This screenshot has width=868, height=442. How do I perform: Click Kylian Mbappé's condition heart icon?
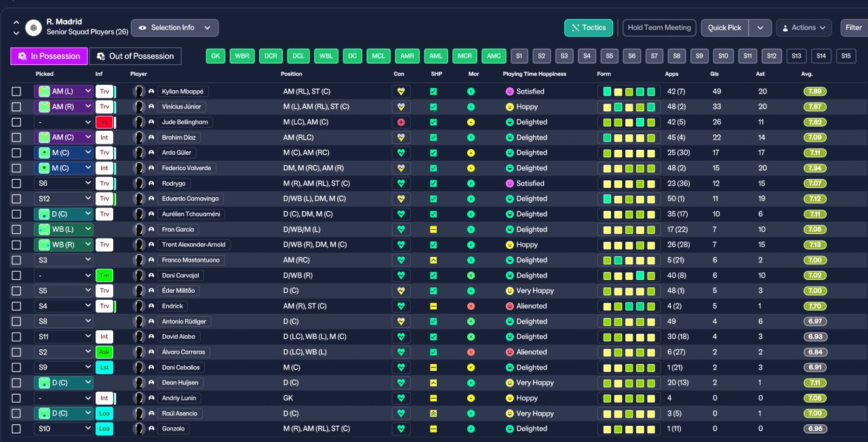401,92
